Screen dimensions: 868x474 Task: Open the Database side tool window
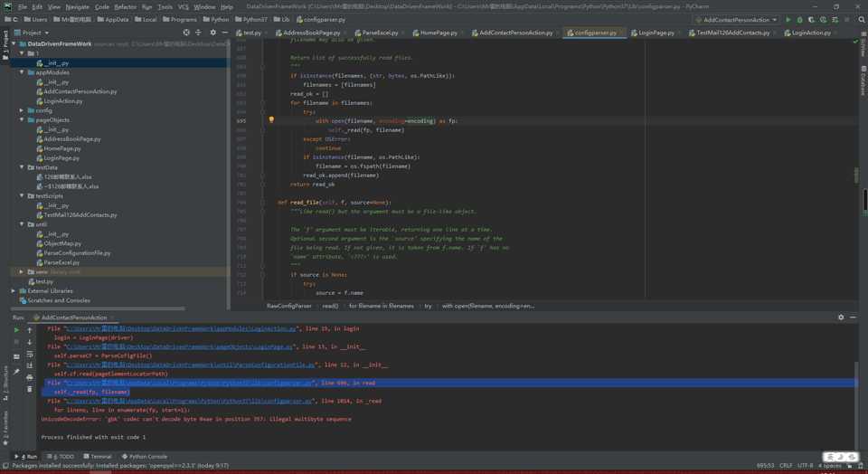863,81
